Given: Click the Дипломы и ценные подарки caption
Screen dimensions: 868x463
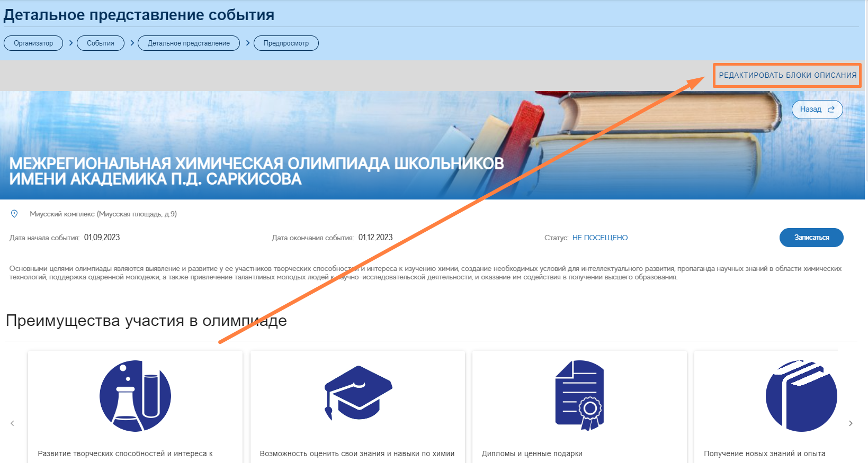Looking at the screenshot, I should point(532,453).
